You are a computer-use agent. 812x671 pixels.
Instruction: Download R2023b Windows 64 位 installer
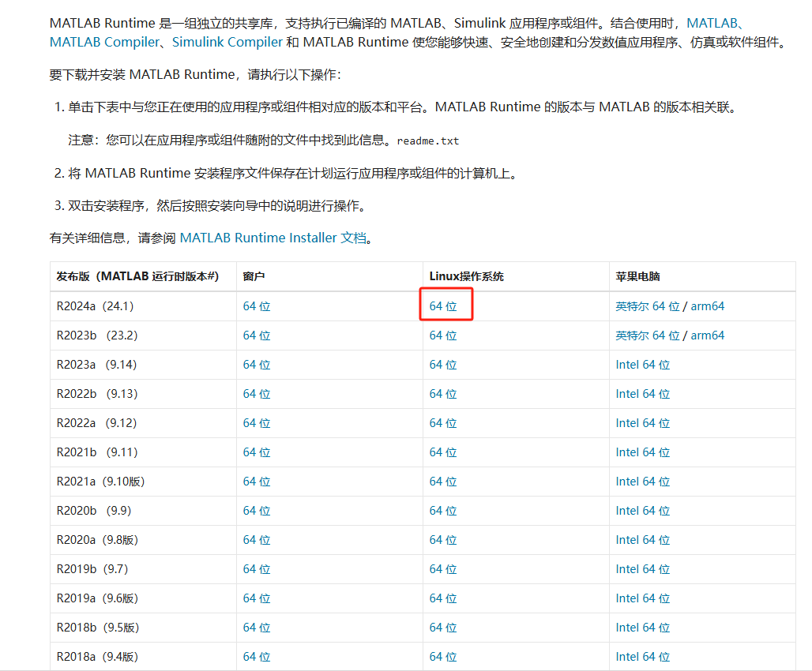[x=257, y=335]
